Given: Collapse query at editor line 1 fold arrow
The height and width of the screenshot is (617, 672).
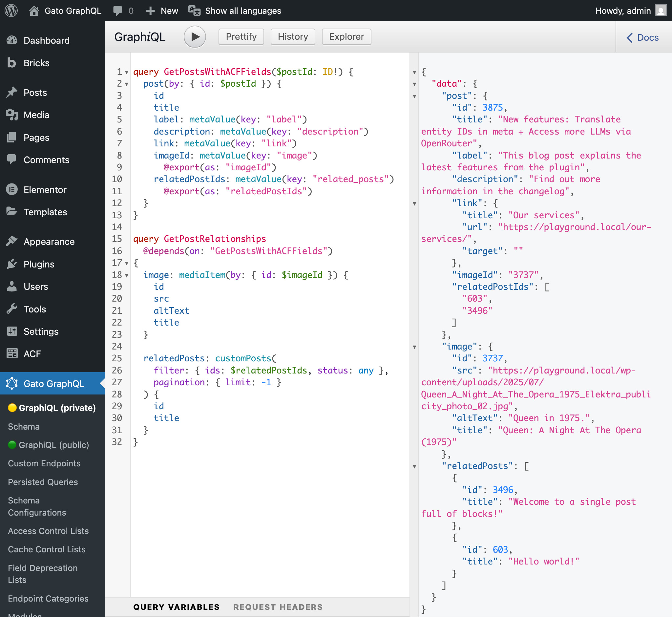Looking at the screenshot, I should [x=127, y=72].
